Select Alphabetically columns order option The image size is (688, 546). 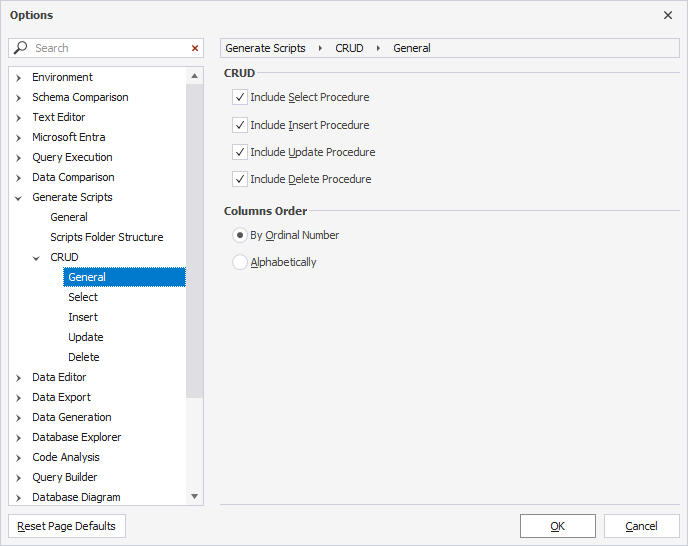[240, 262]
